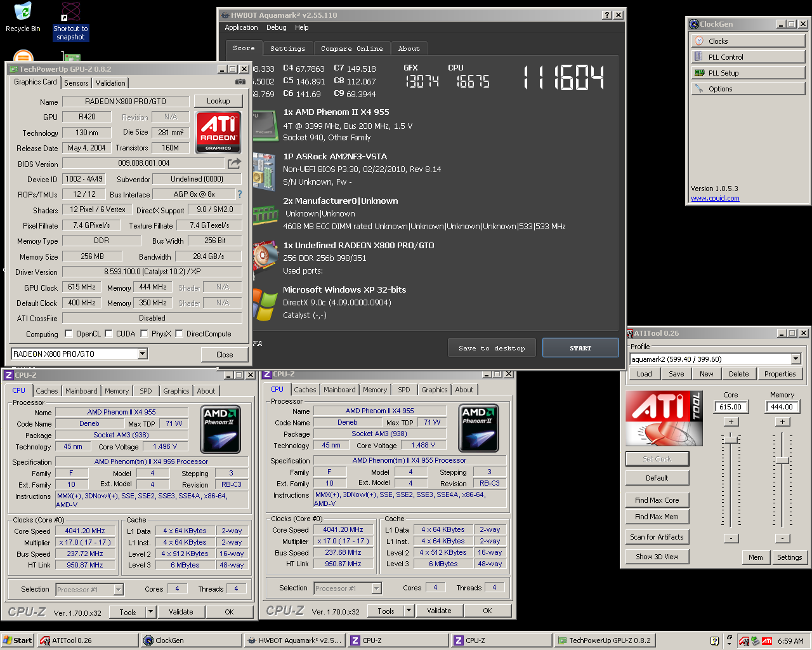Click the AMD Phenom II logo in left CPU-Z
The height and width of the screenshot is (650, 812).
pyautogui.click(x=220, y=430)
